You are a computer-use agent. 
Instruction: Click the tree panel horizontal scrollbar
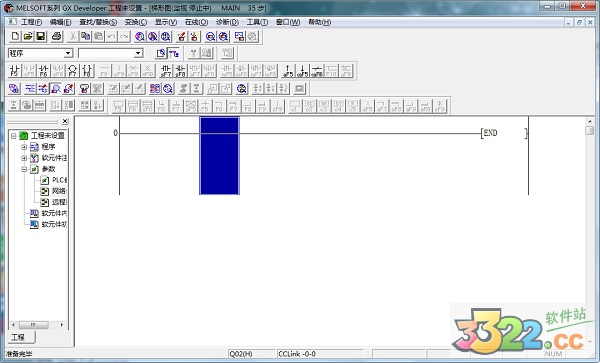pyautogui.click(x=38, y=325)
